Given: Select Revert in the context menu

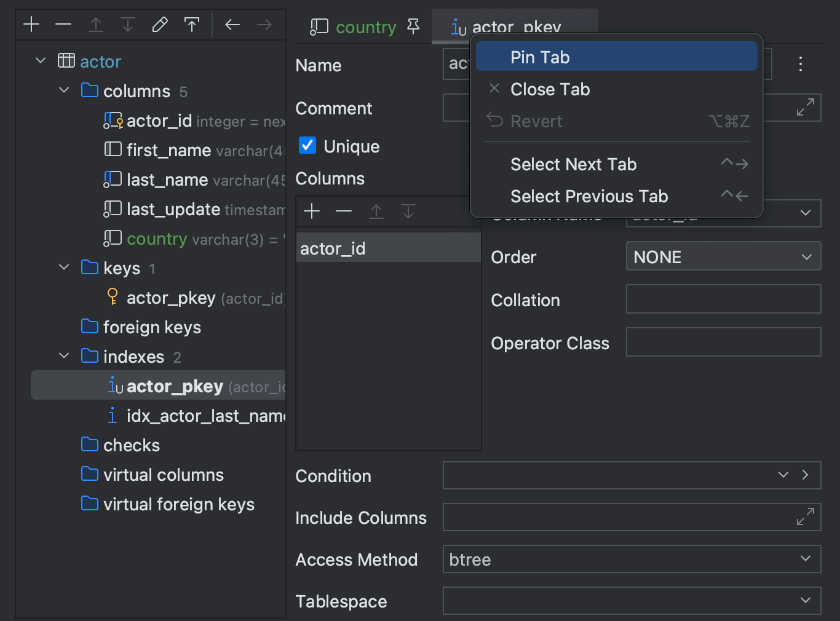Looking at the screenshot, I should (536, 121).
